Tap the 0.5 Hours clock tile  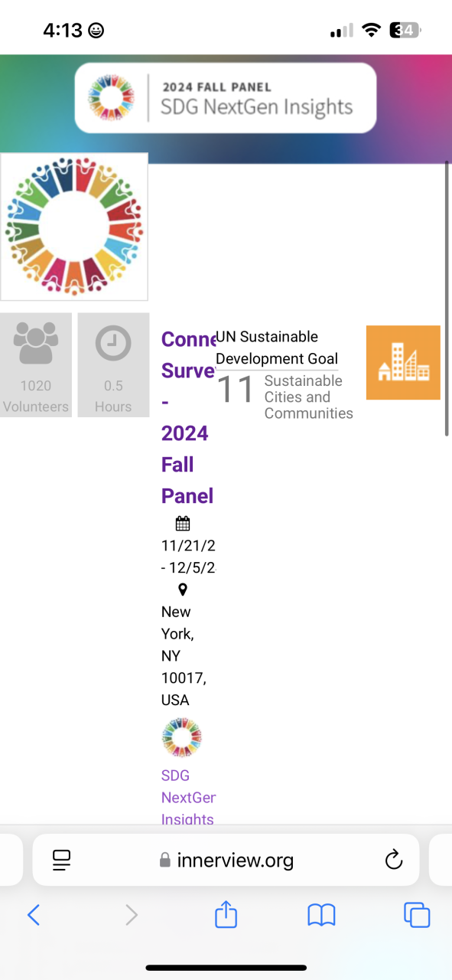(x=113, y=364)
